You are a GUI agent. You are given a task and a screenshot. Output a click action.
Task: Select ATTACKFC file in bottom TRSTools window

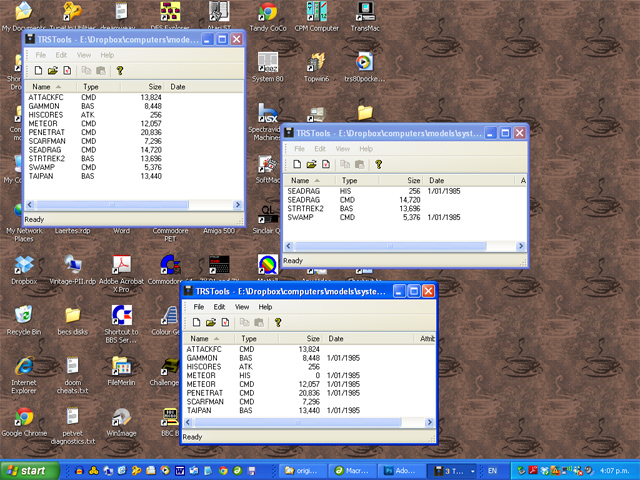(x=204, y=349)
